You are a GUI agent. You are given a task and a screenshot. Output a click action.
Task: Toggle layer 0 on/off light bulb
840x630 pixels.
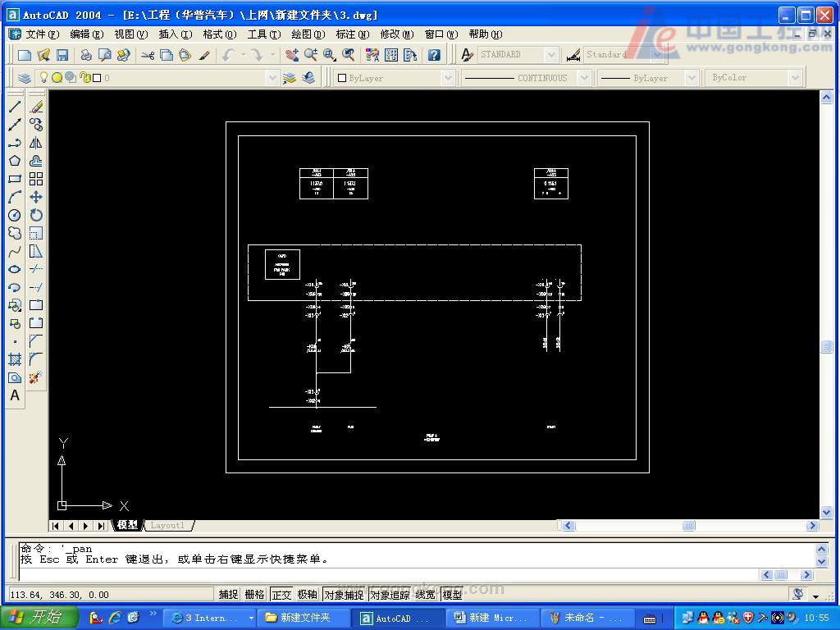(44, 78)
